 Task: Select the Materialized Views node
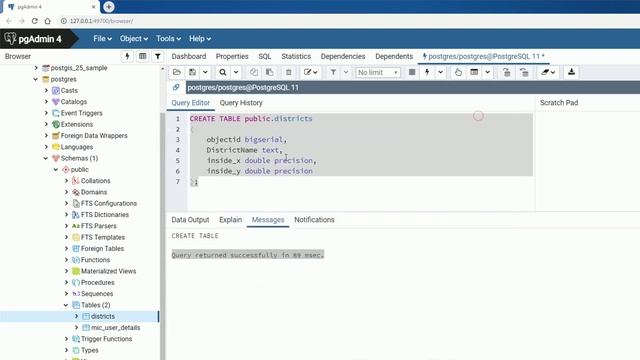(109, 271)
